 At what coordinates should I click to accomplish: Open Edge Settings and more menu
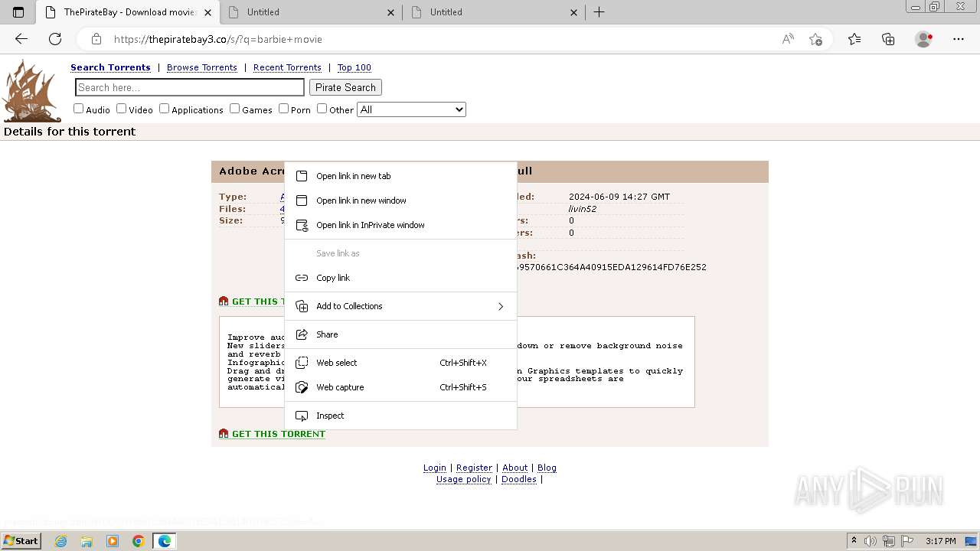[x=959, y=39]
